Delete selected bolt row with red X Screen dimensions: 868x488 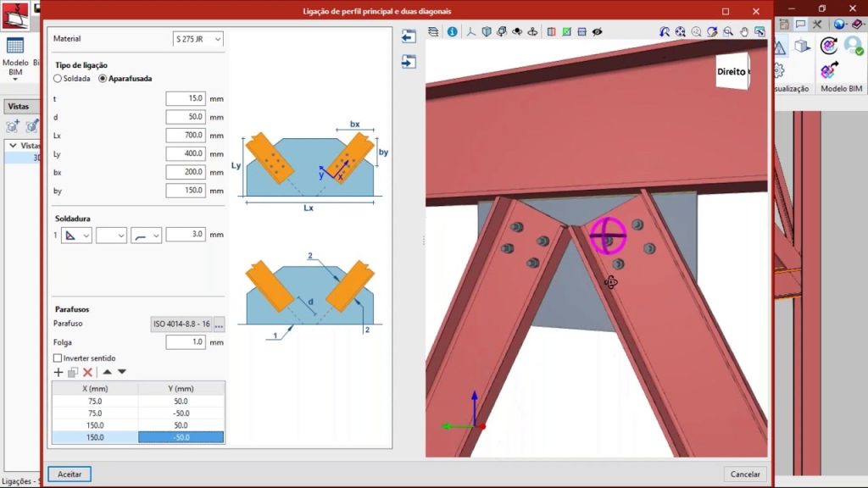coord(87,372)
